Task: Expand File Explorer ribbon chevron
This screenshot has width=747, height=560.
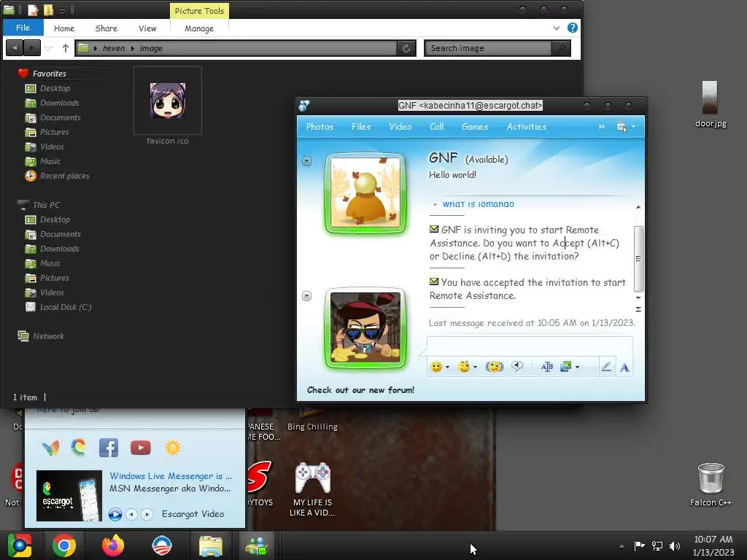Action: click(x=557, y=28)
